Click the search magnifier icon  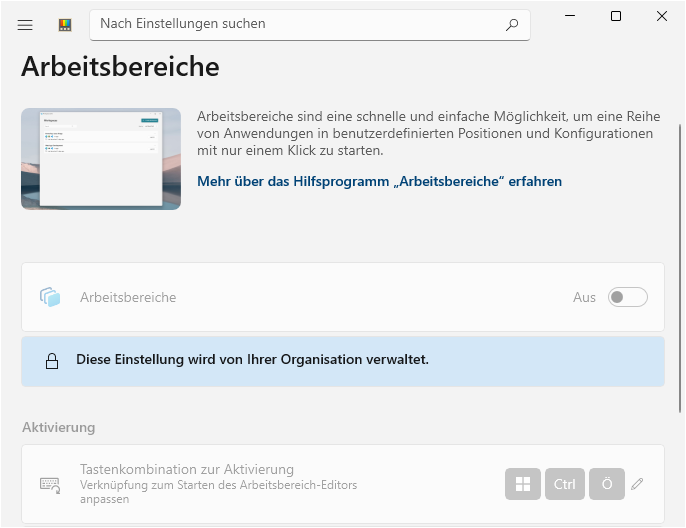(x=512, y=24)
